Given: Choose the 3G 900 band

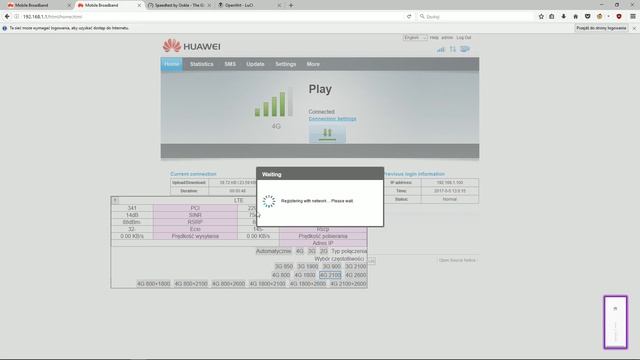Looking at the screenshot, I should point(331,266).
